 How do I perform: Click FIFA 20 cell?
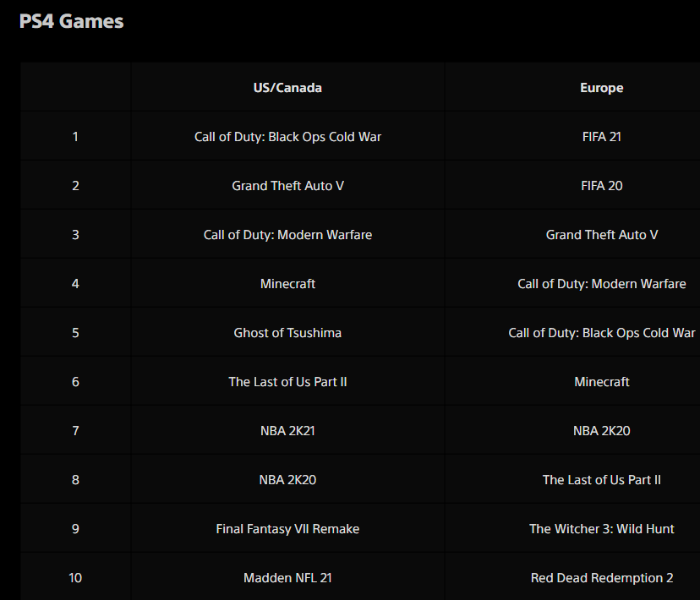(x=601, y=186)
